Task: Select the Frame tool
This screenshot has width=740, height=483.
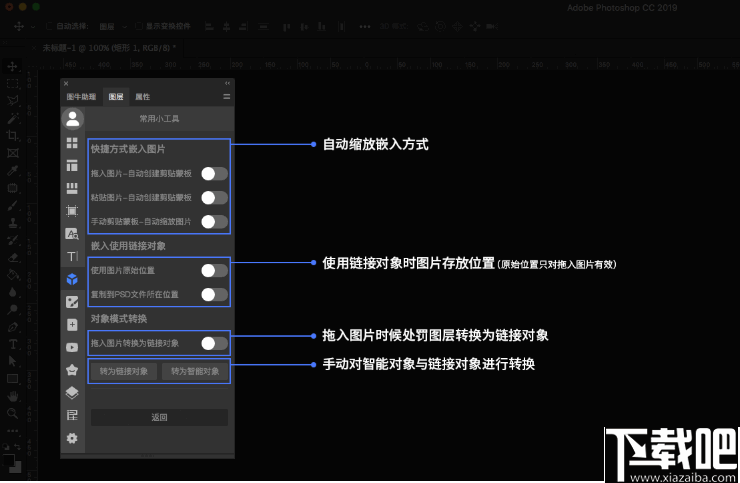Action: (12, 153)
